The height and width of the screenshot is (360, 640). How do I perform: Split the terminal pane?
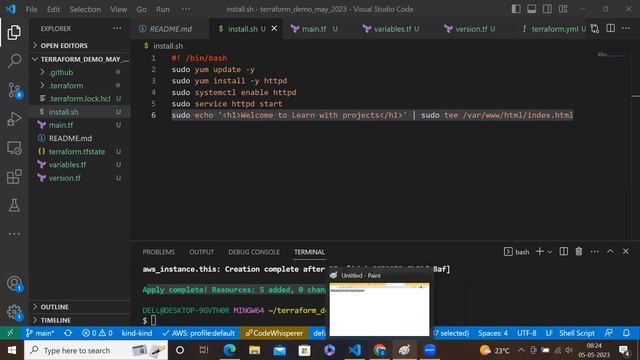point(563,251)
